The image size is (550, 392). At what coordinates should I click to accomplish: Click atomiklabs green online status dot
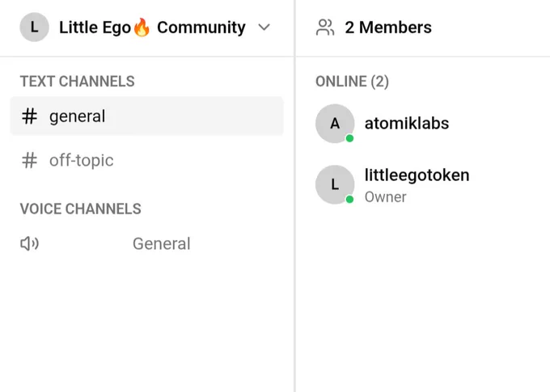tap(349, 138)
